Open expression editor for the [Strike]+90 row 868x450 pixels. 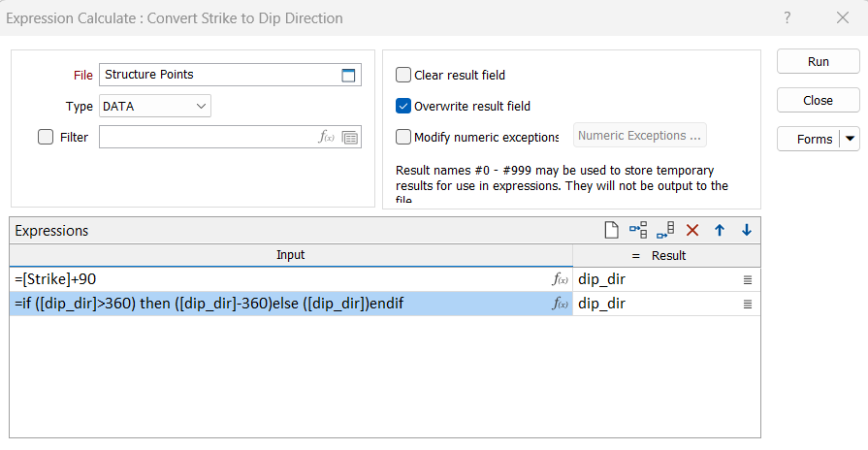tap(560, 279)
